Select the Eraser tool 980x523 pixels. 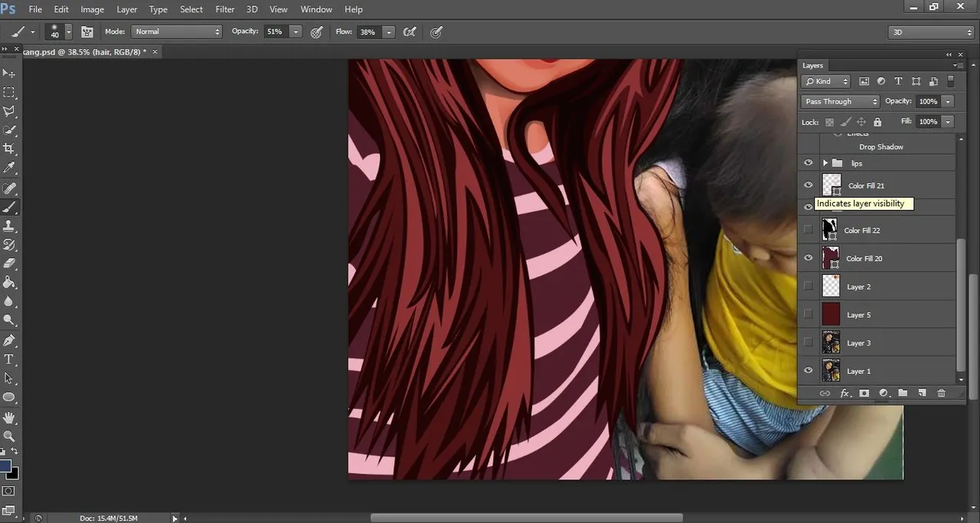point(9,263)
